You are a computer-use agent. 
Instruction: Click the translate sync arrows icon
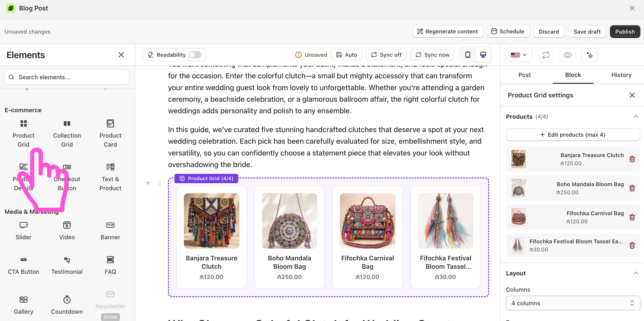coord(546,55)
